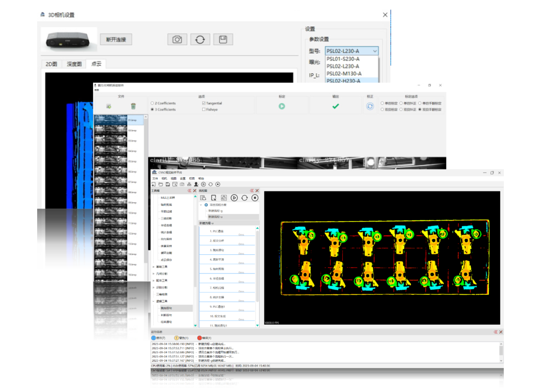Click the flow step list vertical scrollbar
This screenshot has width=535, height=392.
257,268
